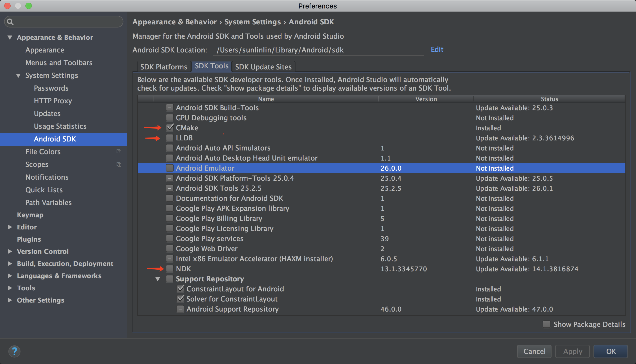Collapse the System Settings tree node
636x364 pixels.
pos(18,76)
